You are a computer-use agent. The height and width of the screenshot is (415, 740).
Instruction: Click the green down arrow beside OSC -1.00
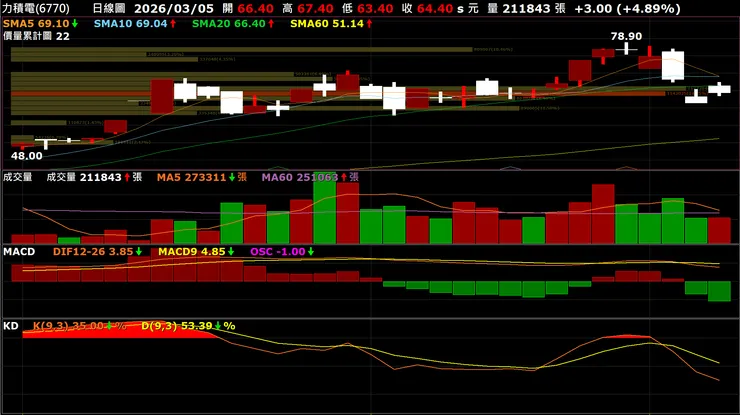coord(311,252)
